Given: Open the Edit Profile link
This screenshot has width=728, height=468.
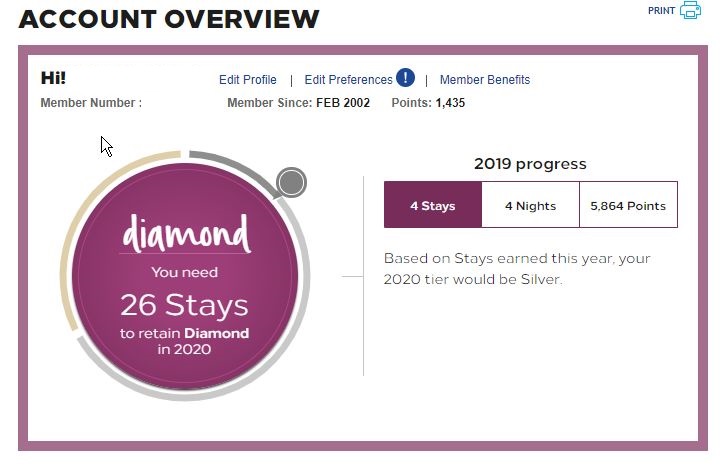Looking at the screenshot, I should pos(247,80).
